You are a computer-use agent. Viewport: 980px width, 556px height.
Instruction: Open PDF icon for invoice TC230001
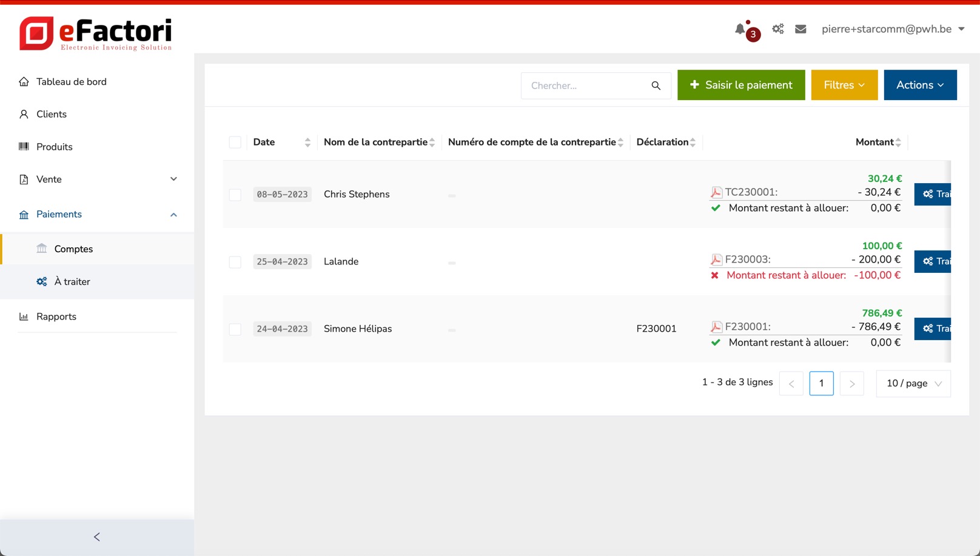[x=716, y=193]
